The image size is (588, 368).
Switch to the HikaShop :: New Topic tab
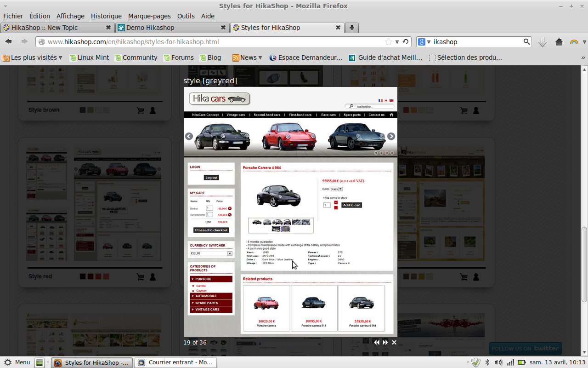click(x=57, y=28)
